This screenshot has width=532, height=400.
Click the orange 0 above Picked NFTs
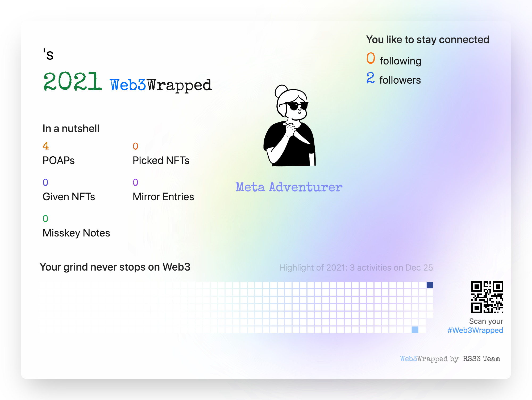click(135, 146)
